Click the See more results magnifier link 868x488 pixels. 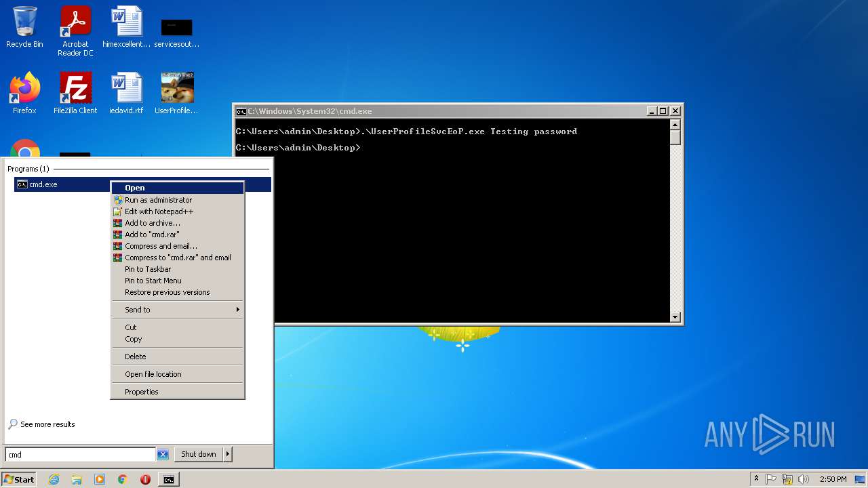(41, 424)
